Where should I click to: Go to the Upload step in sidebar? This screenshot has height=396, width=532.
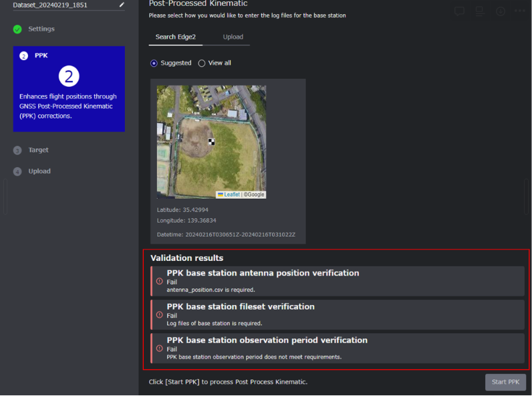39,171
